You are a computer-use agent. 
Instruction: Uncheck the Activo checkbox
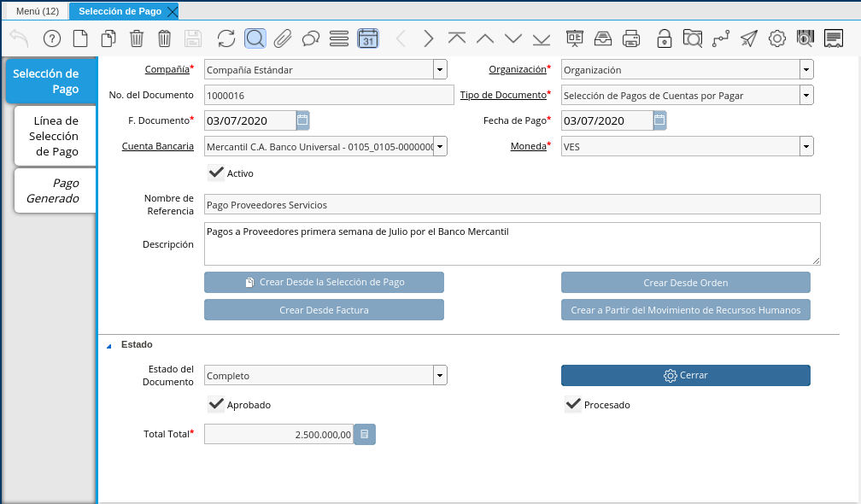tap(217, 173)
